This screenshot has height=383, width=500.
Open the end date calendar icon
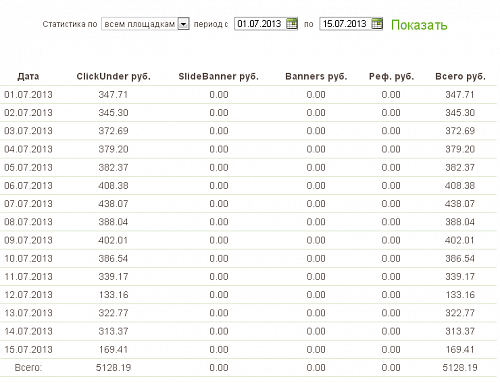coord(377,24)
